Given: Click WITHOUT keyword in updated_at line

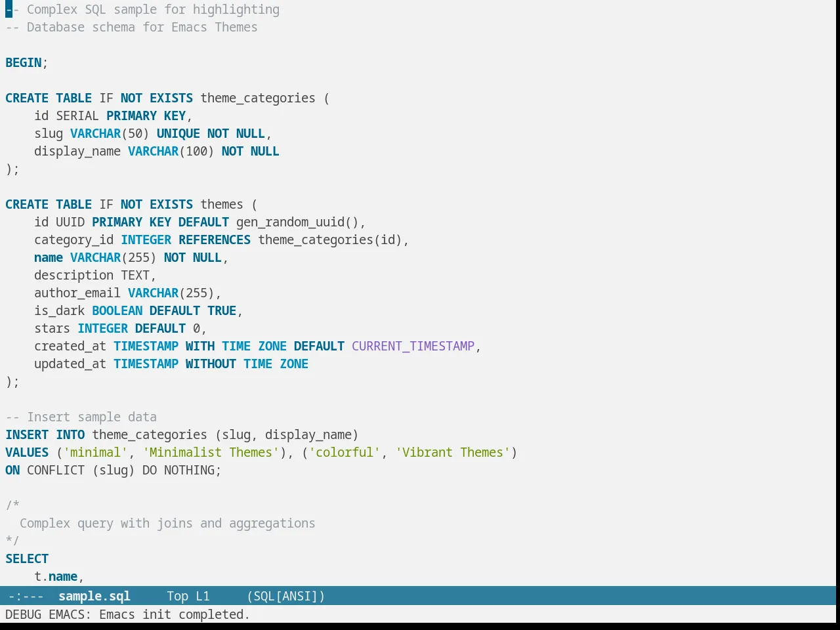Looking at the screenshot, I should 210,364.
